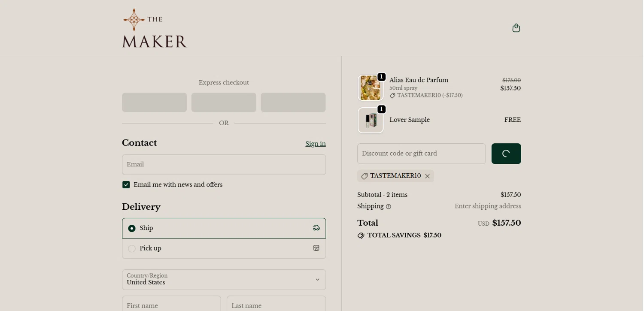The image size is (644, 311).
Task: Click the Subtotal · 2 items label
Action: (x=382, y=195)
